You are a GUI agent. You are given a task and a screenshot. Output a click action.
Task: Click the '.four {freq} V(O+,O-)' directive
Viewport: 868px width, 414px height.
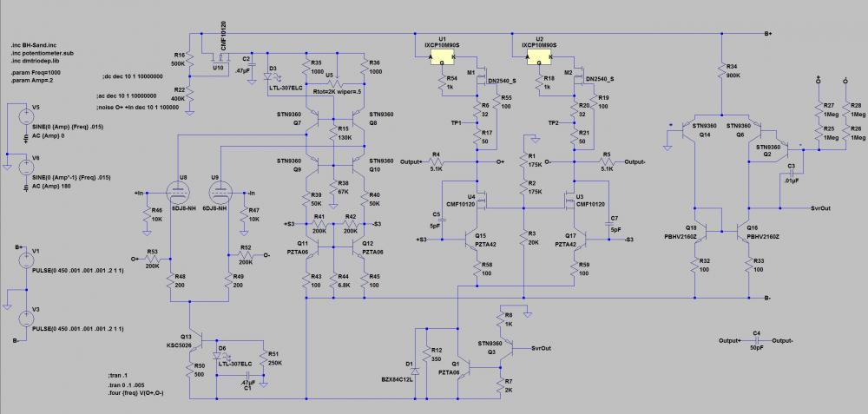(137, 393)
